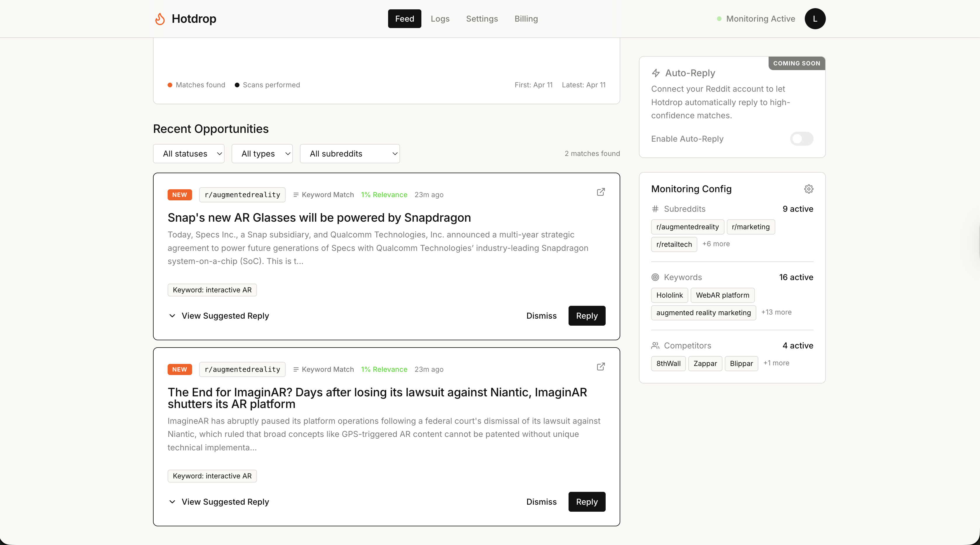Switch to the Logs tab

tap(440, 19)
